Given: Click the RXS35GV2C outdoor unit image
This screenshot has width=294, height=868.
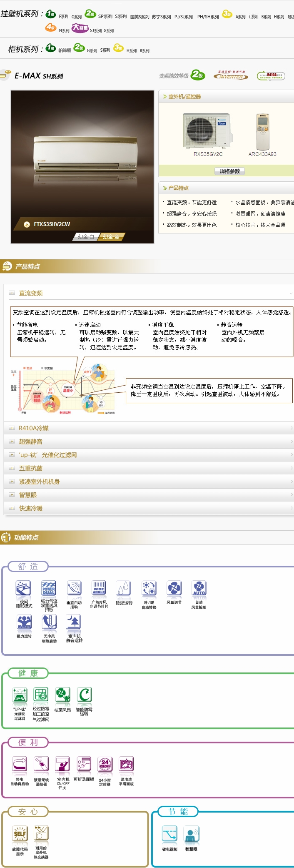Looking at the screenshot, I should pos(207,130).
